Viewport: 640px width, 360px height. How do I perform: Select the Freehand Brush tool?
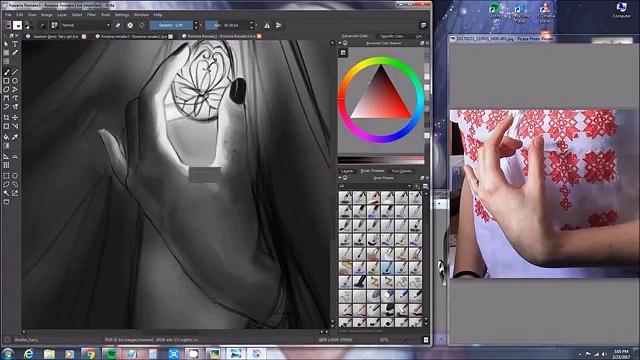6,72
